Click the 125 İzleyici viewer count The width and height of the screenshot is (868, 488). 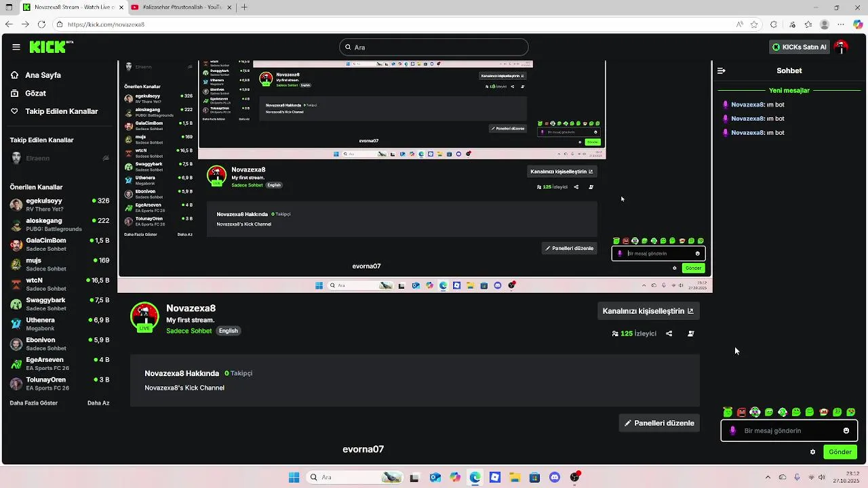click(x=634, y=333)
